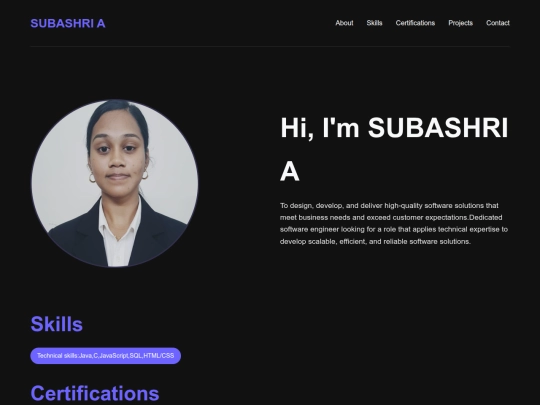Open the About navigation link
Image resolution: width=540 pixels, height=405 pixels.
(x=344, y=23)
